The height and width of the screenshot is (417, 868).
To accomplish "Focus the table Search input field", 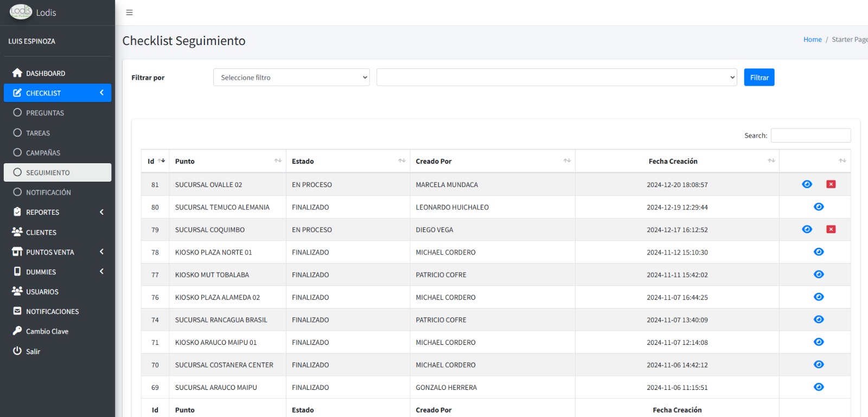I will 810,136.
